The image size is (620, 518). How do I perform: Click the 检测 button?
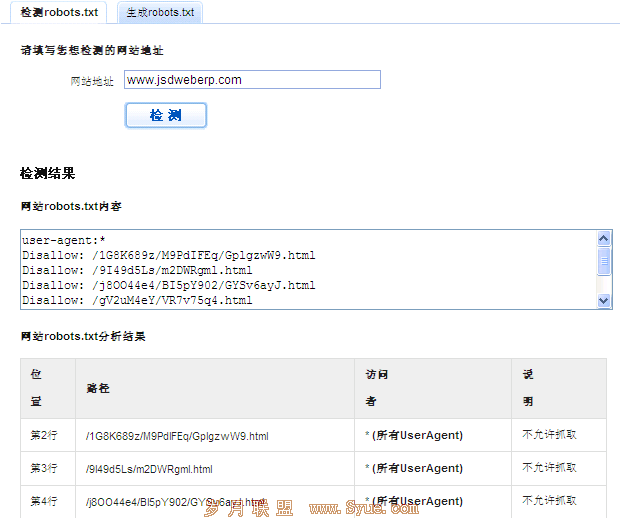click(166, 115)
